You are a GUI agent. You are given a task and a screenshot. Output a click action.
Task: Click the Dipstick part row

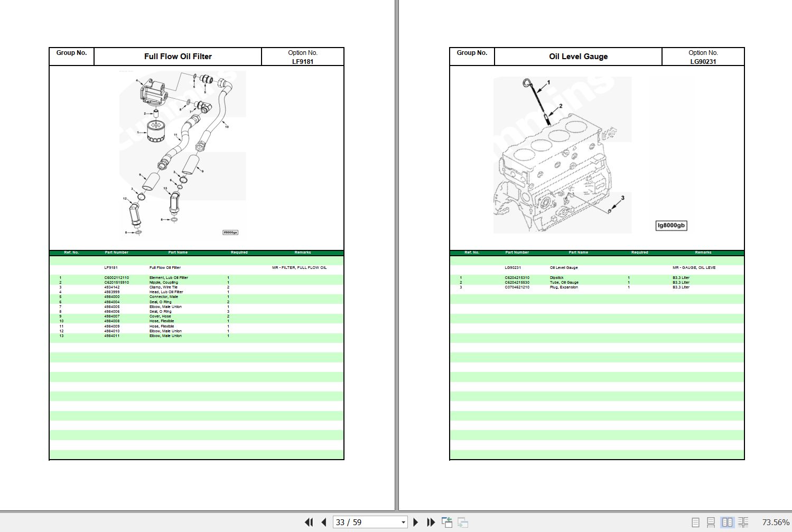557,278
